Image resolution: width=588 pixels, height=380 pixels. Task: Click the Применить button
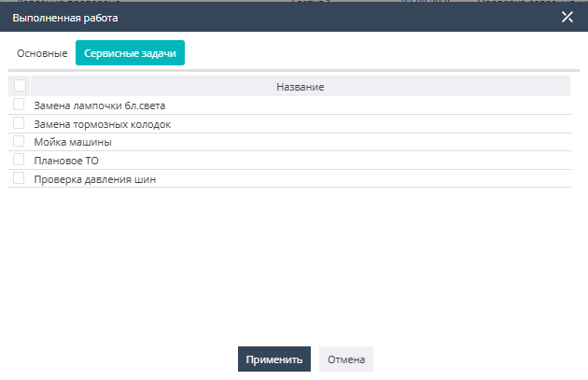(274, 359)
